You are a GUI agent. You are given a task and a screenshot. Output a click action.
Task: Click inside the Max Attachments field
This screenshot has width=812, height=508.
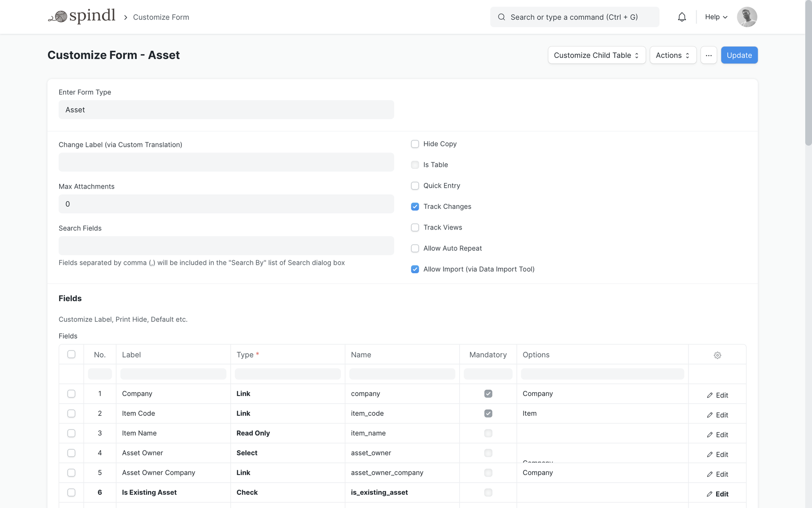(226, 204)
